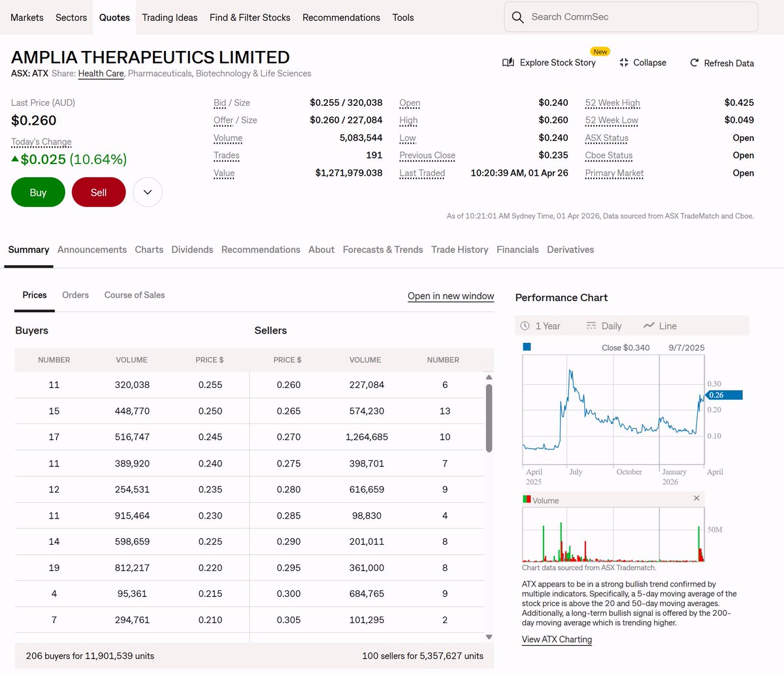Click Open in new window link
Screen dimensions: 784x676
pyautogui.click(x=451, y=296)
